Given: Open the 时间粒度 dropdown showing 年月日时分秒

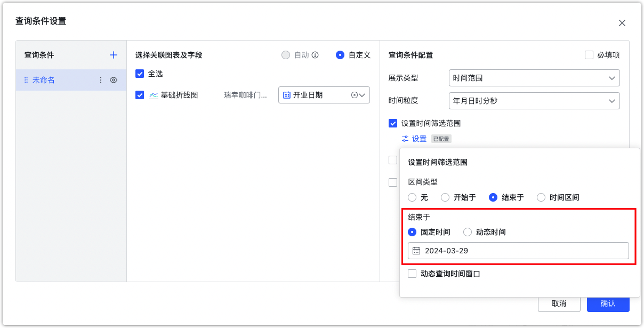Looking at the screenshot, I should (x=534, y=101).
